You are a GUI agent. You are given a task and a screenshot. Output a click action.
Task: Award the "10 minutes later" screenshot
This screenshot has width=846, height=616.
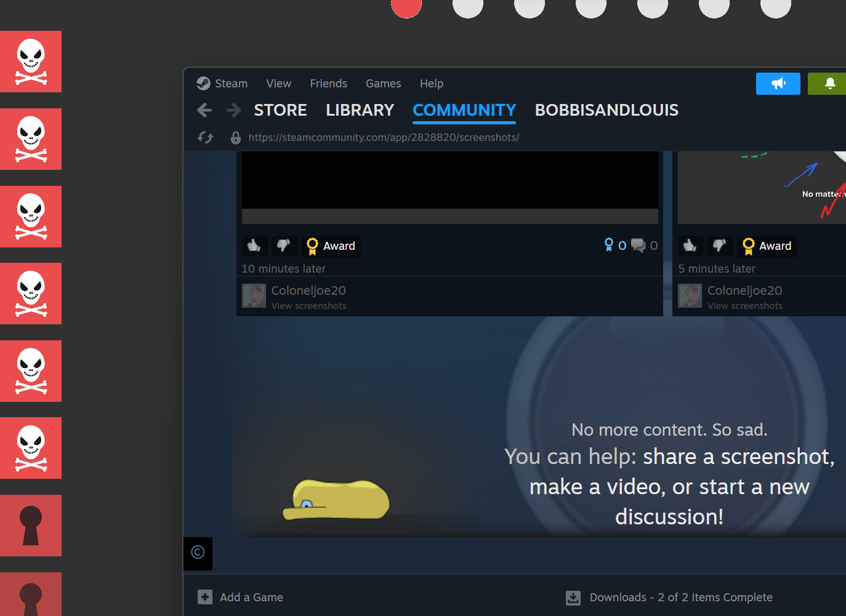331,246
